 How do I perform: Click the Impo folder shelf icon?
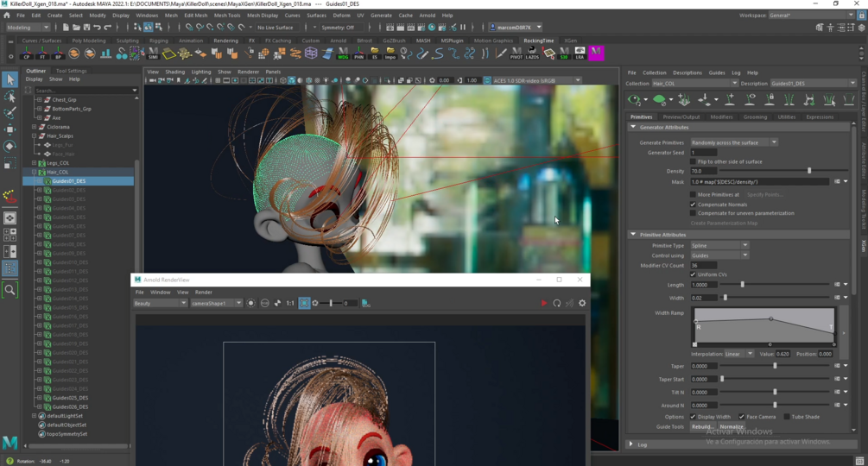pos(390,53)
